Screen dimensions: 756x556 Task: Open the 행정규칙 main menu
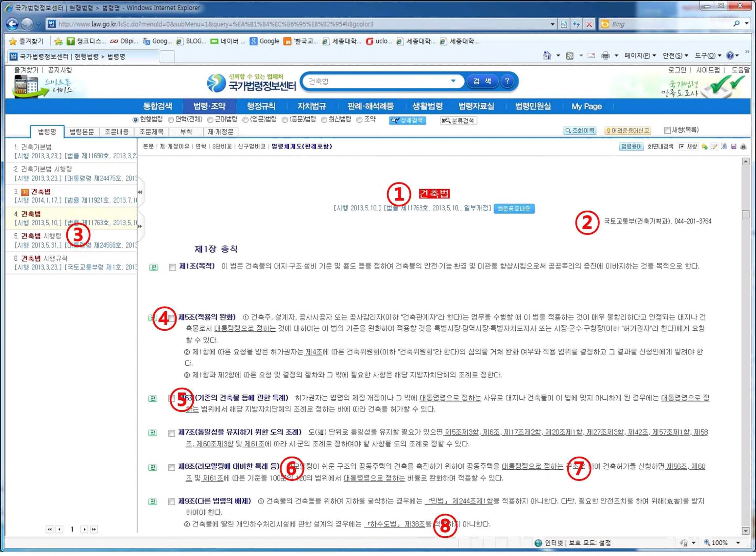(261, 106)
